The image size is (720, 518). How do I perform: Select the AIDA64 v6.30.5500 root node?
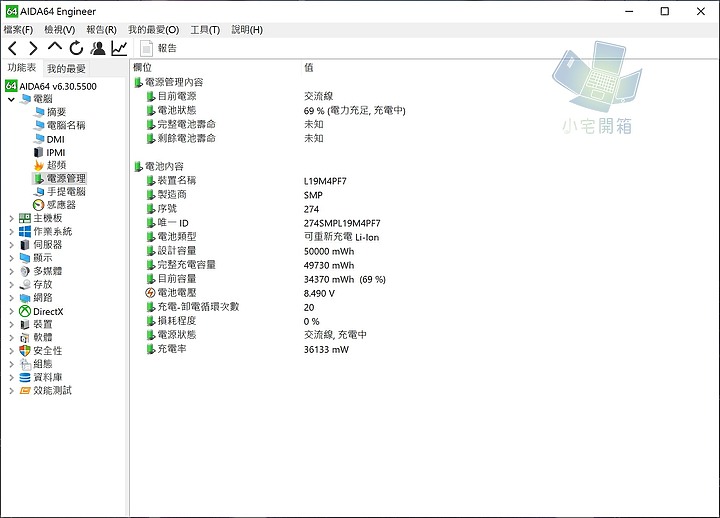coord(51,86)
